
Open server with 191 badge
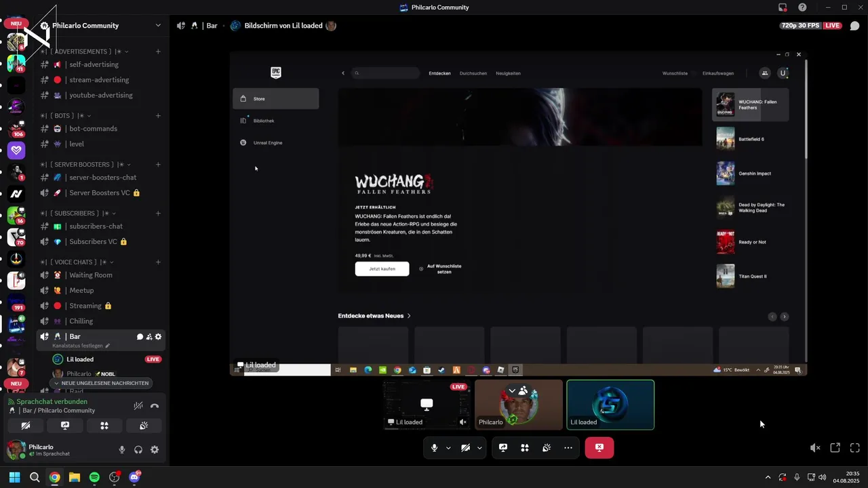[x=16, y=302]
